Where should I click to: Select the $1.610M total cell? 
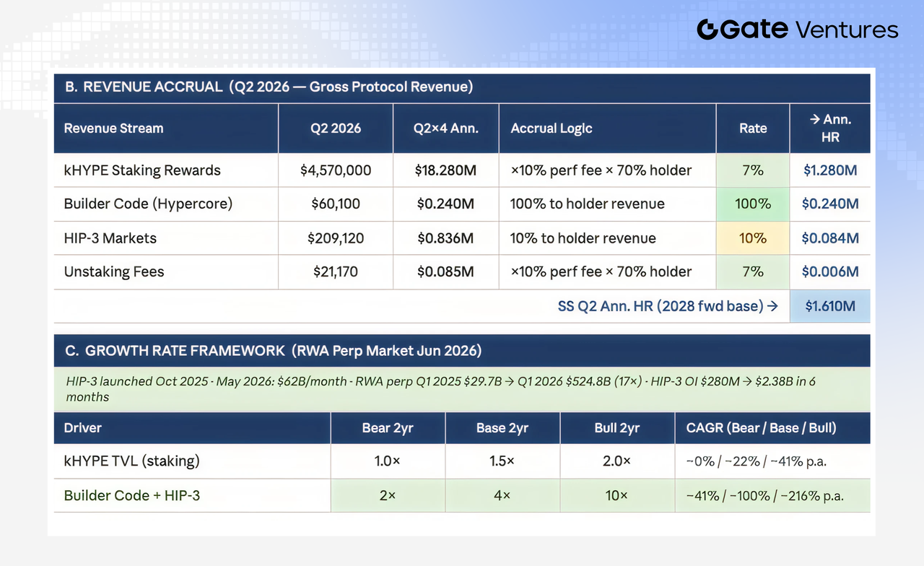(830, 306)
